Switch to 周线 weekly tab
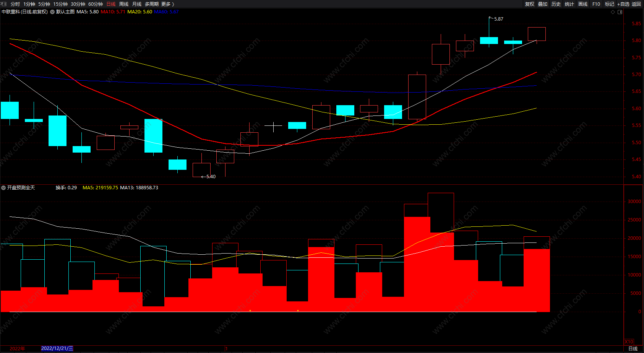Screen dimensions: 644x353 (124, 4)
